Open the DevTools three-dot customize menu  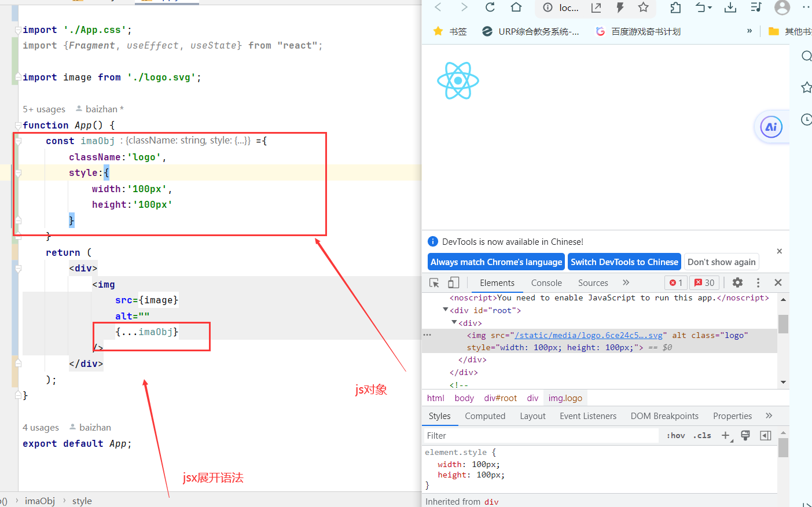758,282
